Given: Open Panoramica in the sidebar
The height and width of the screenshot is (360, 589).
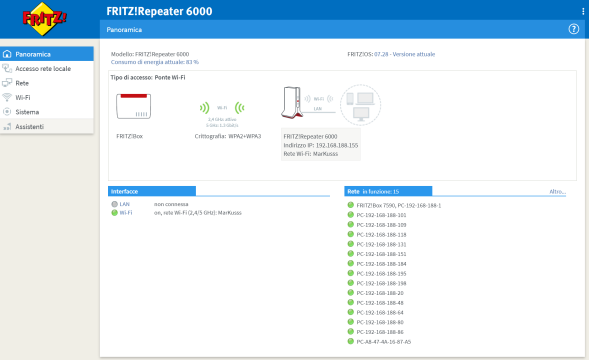Looking at the screenshot, I should 47,54.
